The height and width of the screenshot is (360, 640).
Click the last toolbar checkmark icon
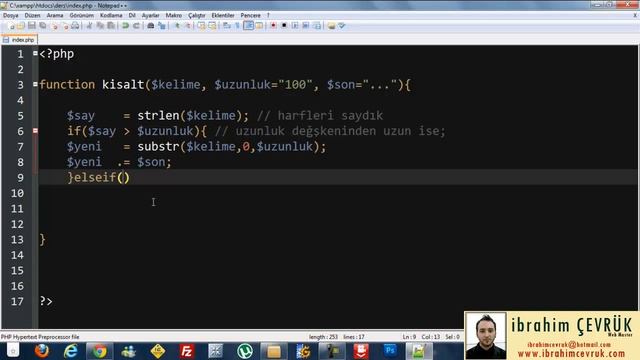click(342, 26)
